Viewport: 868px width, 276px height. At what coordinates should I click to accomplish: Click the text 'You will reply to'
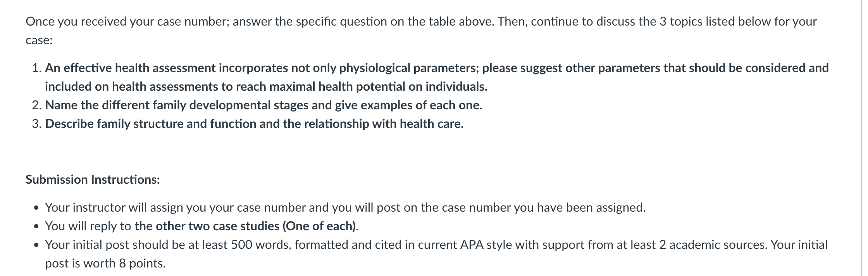pyautogui.click(x=88, y=226)
